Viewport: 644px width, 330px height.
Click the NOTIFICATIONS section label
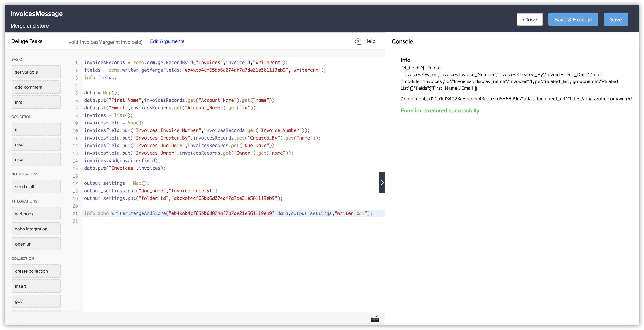coord(25,174)
